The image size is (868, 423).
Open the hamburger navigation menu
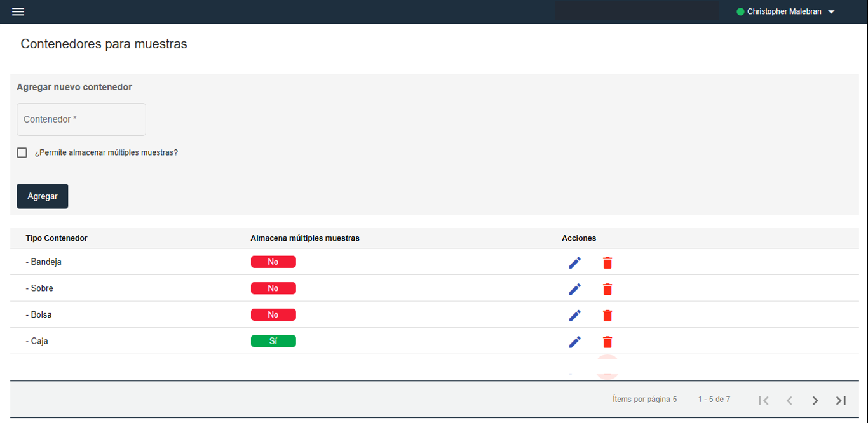pos(18,12)
